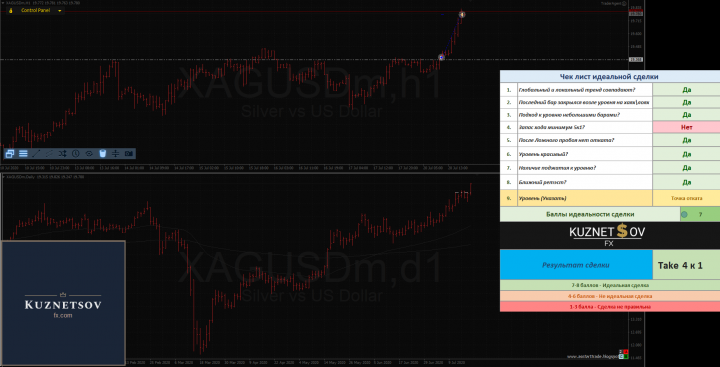The width and height of the screenshot is (720, 367).
Task: Click the camera screenshot icon
Action: point(129,153)
